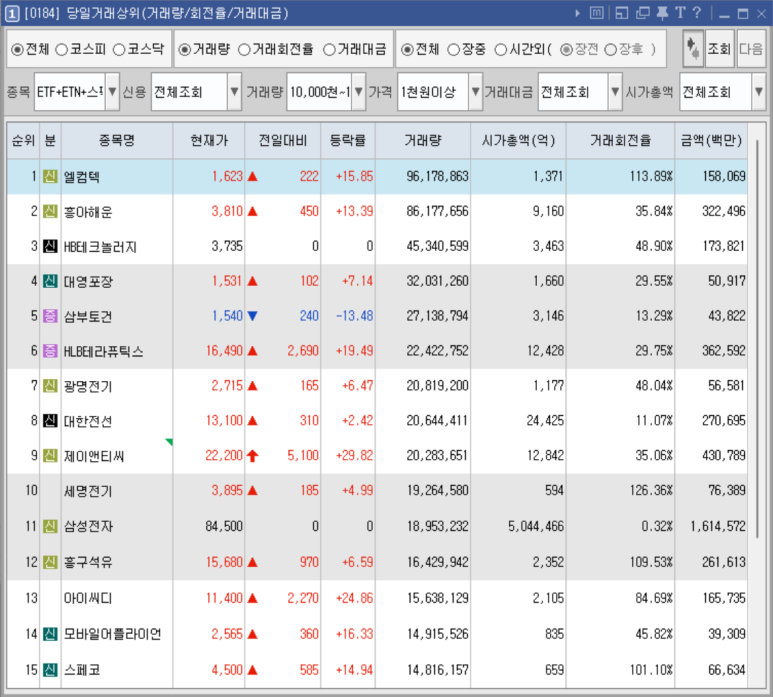This screenshot has width=773, height=697.
Task: Click 126.36% turnover in 세명전기 row
Action: tap(651, 490)
